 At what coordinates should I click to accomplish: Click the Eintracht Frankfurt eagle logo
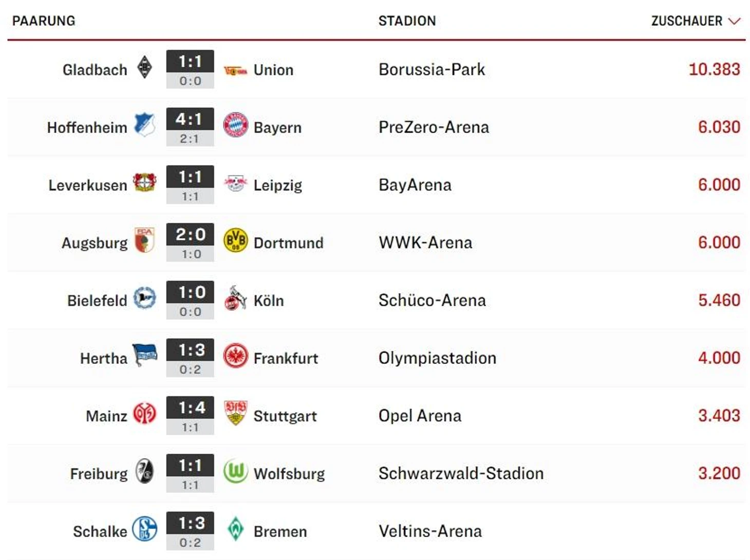[236, 356]
